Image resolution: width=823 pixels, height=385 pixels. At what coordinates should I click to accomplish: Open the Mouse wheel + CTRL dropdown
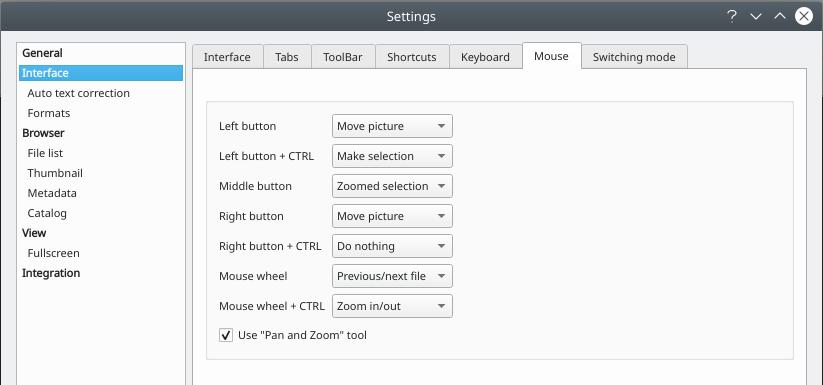click(x=392, y=306)
